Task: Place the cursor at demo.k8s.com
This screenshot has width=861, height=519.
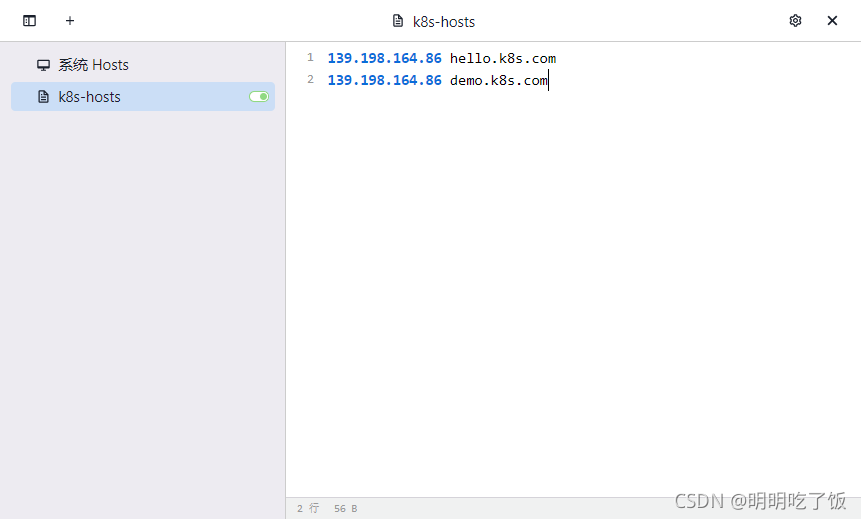Action: 499,80
